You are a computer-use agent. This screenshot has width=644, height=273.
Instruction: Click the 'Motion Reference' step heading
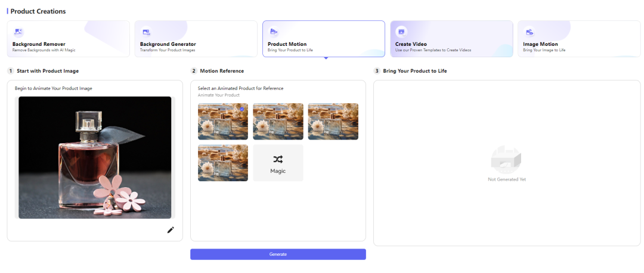[222, 71]
